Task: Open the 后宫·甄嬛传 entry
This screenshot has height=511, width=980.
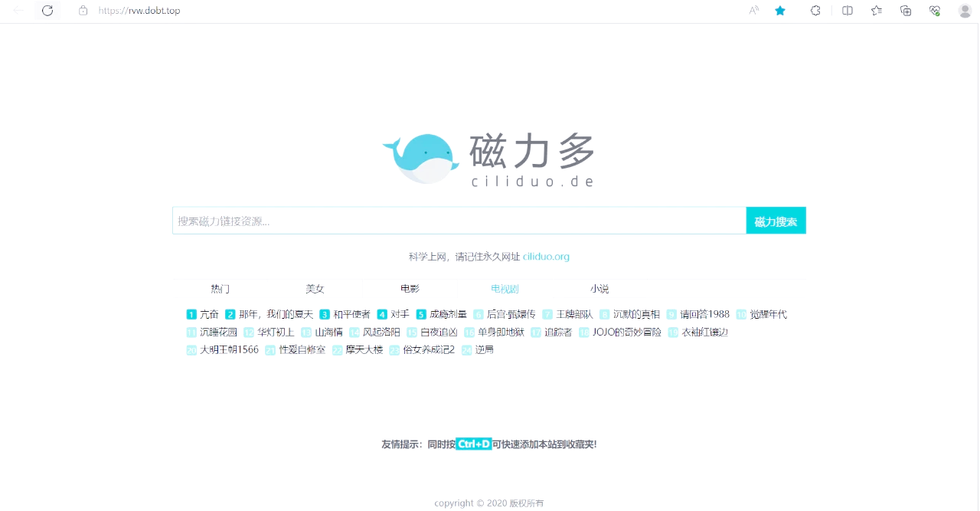Action: tap(511, 314)
